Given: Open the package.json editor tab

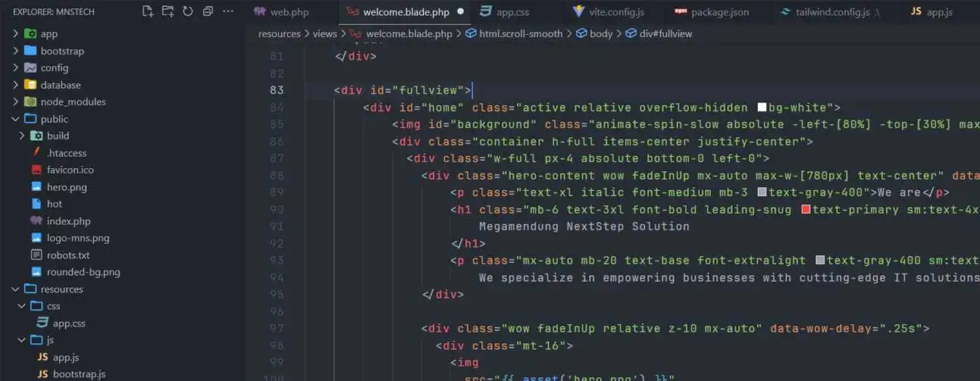Looking at the screenshot, I should click(719, 12).
